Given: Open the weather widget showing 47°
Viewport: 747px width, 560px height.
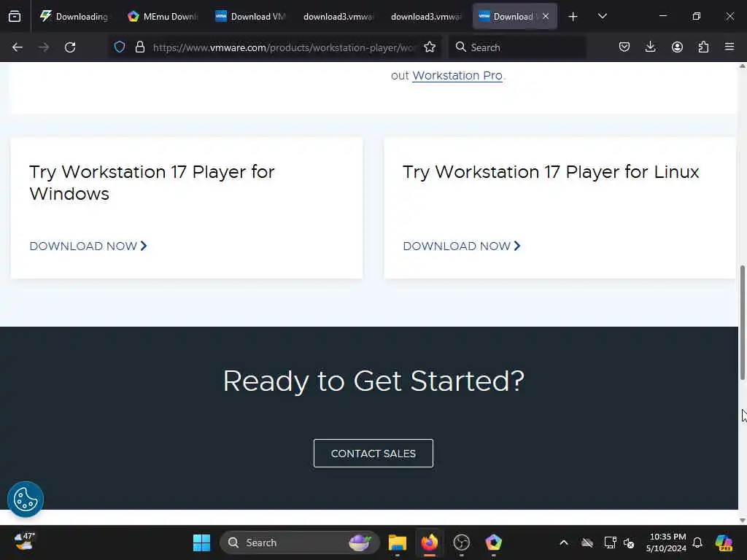Looking at the screenshot, I should pos(24,542).
